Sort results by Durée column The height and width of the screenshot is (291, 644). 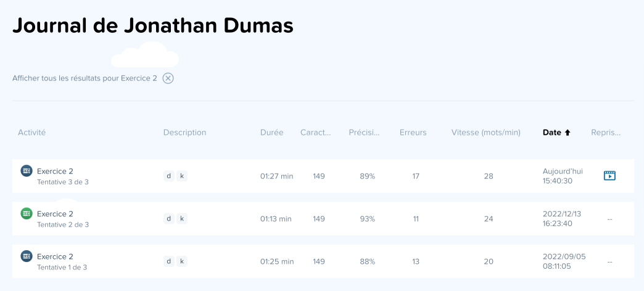point(271,132)
